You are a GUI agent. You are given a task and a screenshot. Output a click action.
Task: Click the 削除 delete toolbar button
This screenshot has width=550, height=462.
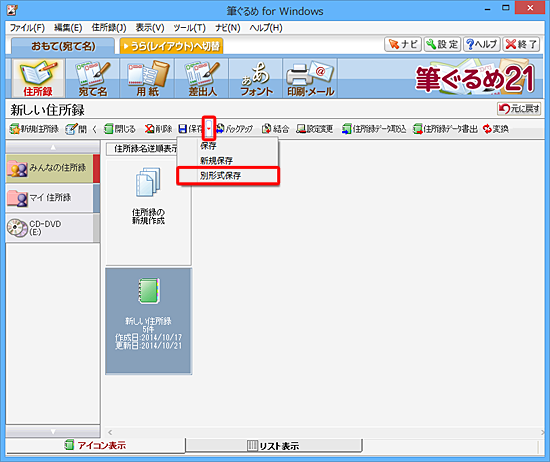pyautogui.click(x=159, y=129)
